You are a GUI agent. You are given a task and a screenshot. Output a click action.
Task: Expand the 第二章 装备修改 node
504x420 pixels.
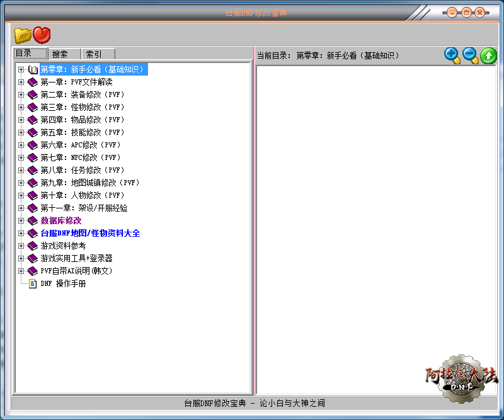pyautogui.click(x=21, y=95)
